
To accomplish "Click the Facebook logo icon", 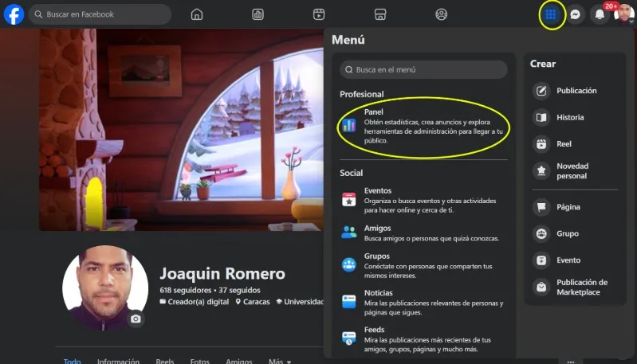I will [x=14, y=14].
